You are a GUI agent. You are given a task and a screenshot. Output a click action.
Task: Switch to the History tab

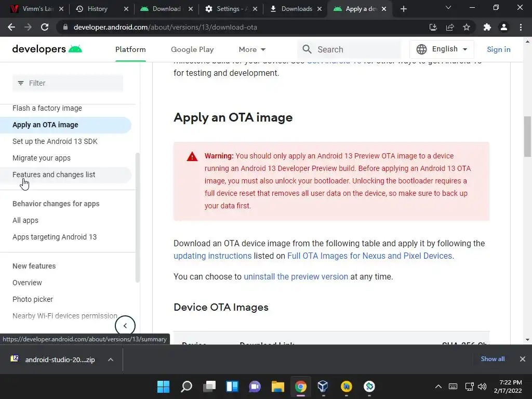97,9
